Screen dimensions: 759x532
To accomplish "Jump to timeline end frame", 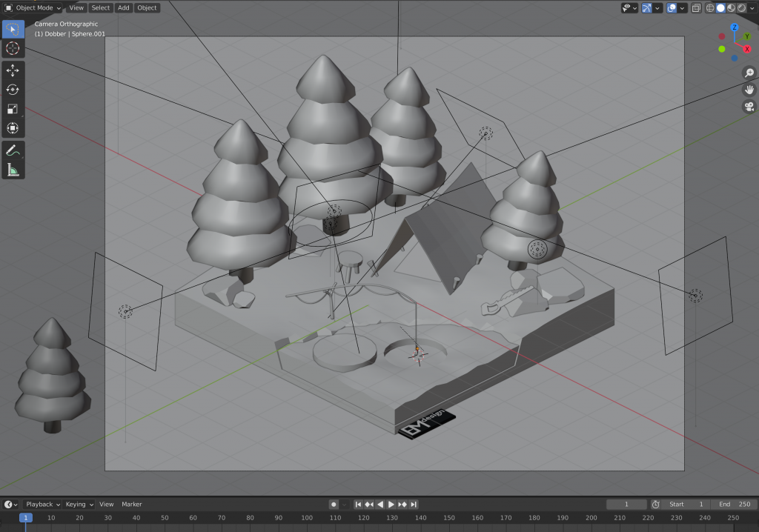I will click(414, 505).
